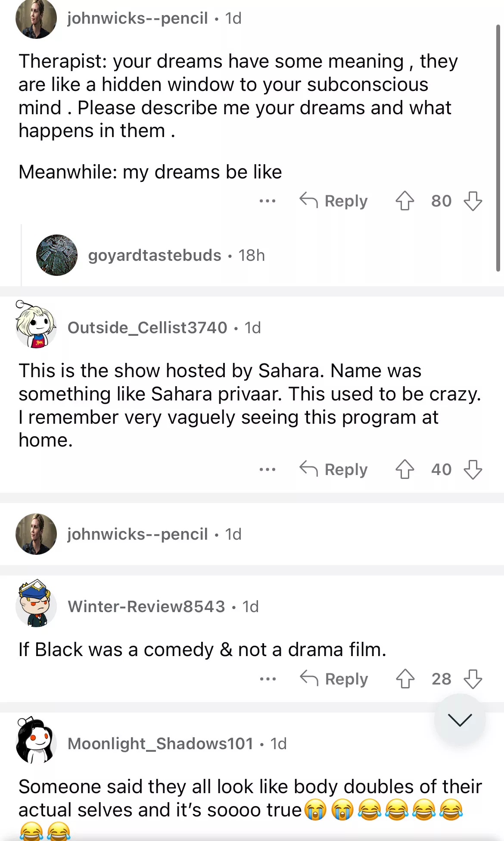Open goyardtastebuds' profile avatar

coord(57,255)
